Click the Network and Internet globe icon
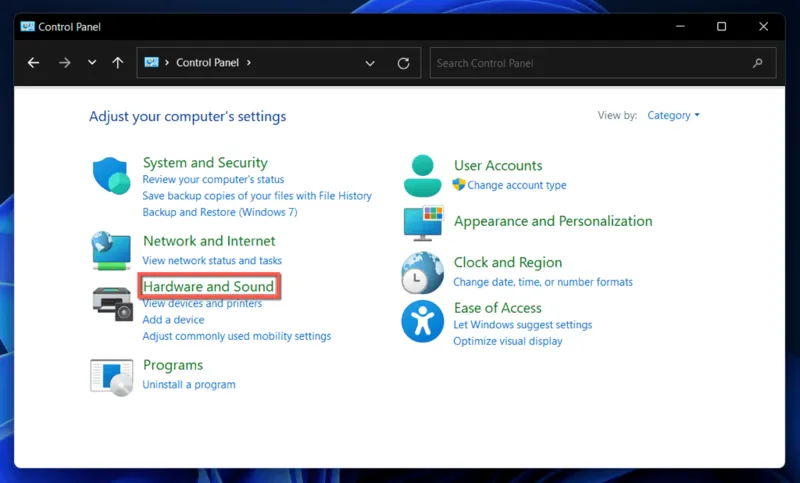 (111, 250)
